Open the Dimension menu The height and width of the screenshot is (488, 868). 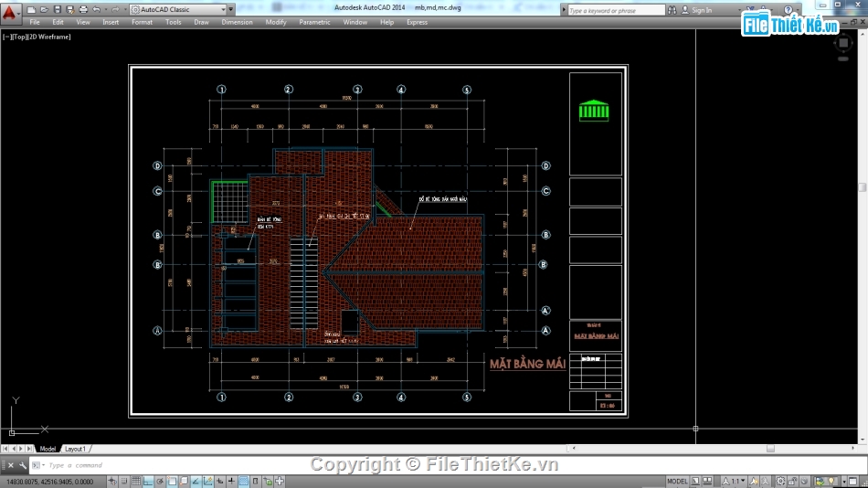(237, 22)
